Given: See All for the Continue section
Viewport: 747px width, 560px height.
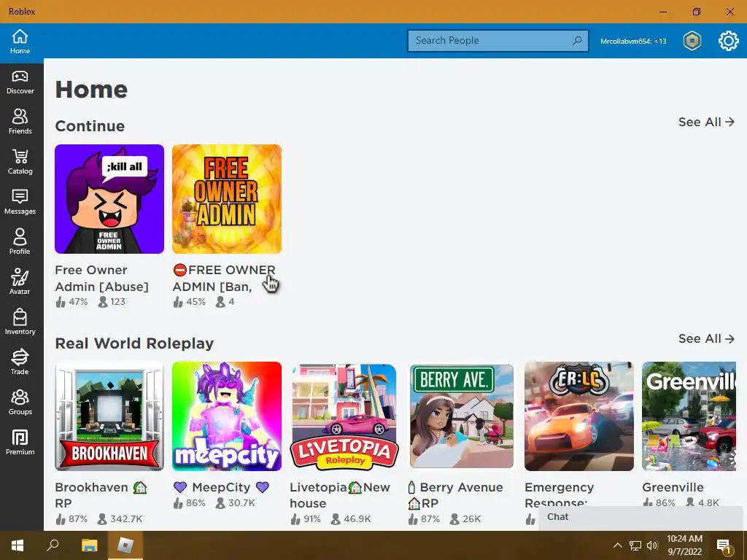Looking at the screenshot, I should click(x=706, y=122).
